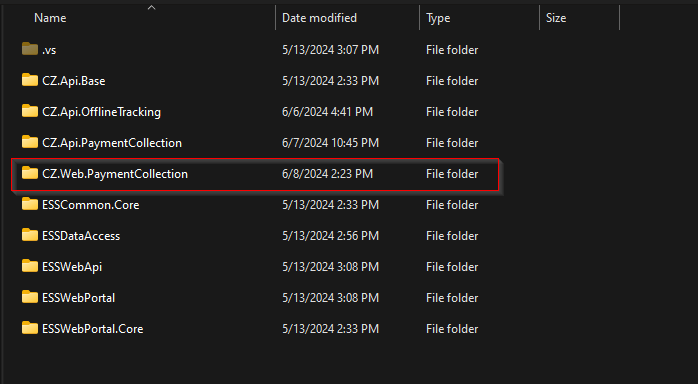The height and width of the screenshot is (384, 698).
Task: Select the ESSWebPortal folder icon
Action: click(x=30, y=296)
